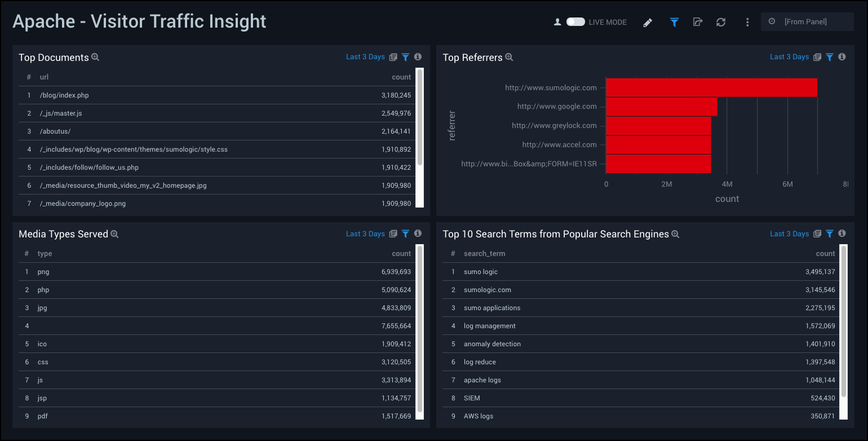Open the dashboard filter icon in header
The image size is (868, 441).
click(x=674, y=22)
